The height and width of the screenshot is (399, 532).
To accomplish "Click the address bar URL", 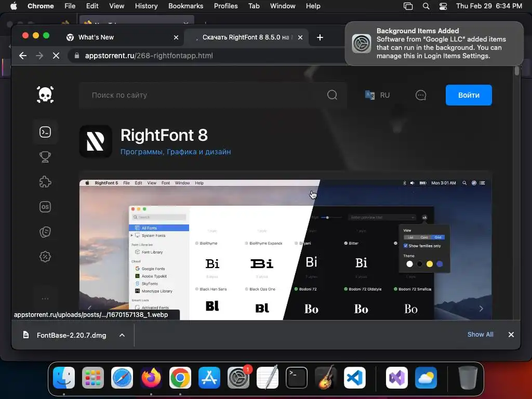I will (x=149, y=56).
